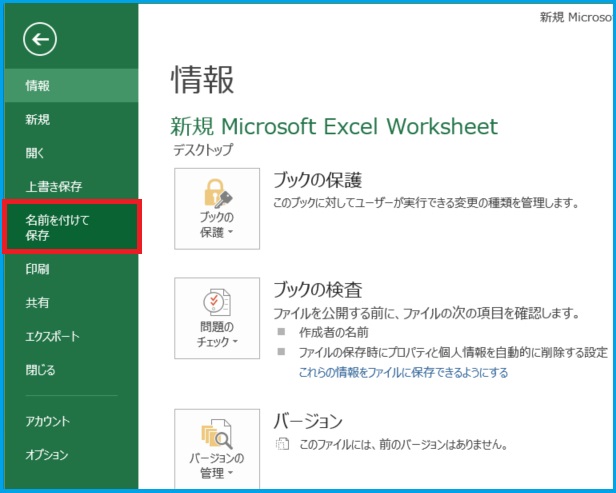Screen dimensions: 616x493
Task: Expand the バージョンの管理 dropdown arrow
Action: point(230,473)
